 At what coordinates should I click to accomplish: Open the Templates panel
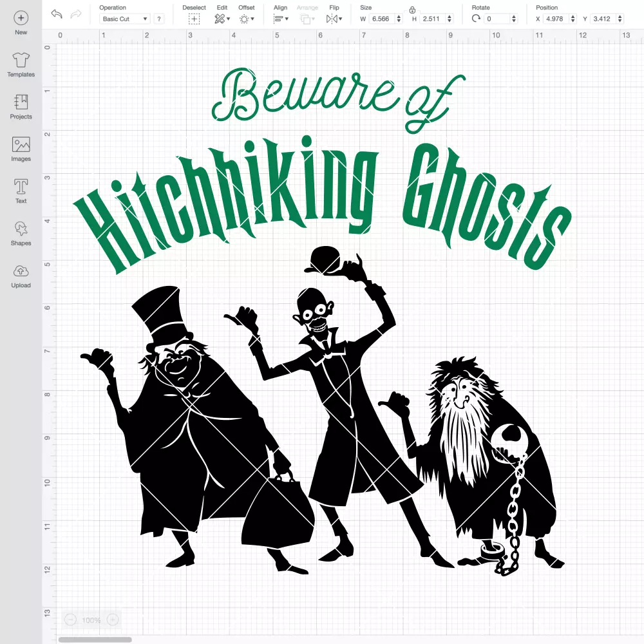click(21, 65)
